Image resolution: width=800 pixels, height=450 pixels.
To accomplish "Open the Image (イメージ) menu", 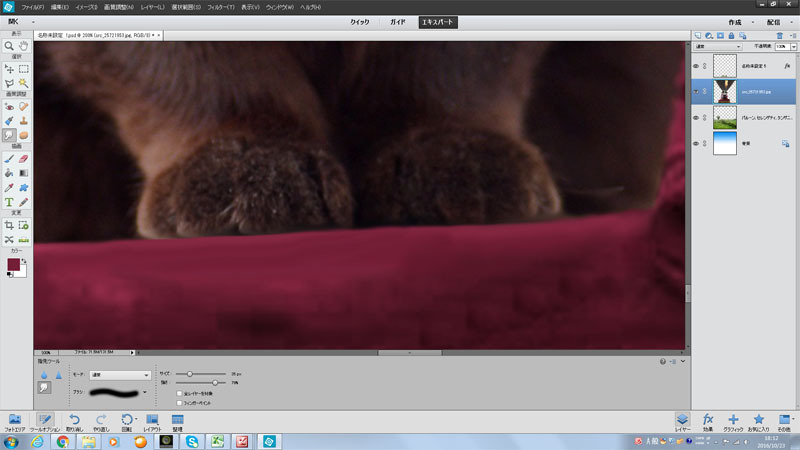I will [86, 7].
